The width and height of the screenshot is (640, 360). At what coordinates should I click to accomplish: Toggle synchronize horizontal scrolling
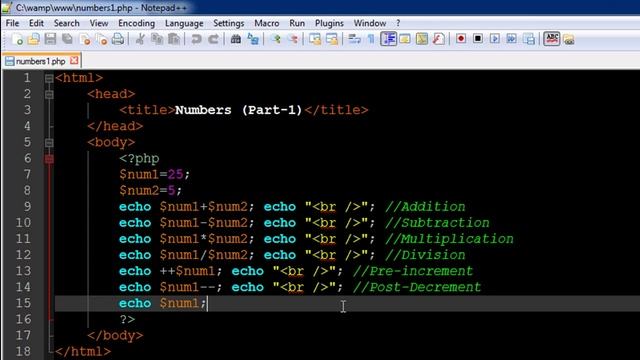pyautogui.click(x=332, y=39)
